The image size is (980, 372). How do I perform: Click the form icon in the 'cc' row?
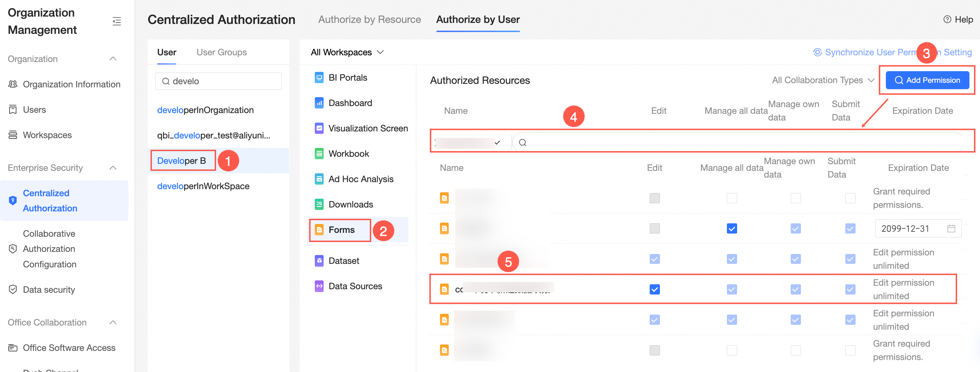(x=444, y=289)
